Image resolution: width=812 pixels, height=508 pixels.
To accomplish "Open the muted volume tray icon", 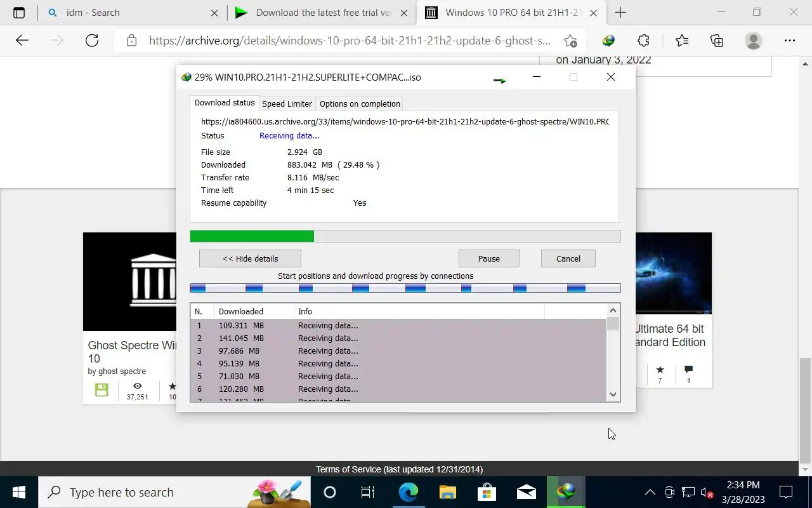I will tap(706, 493).
